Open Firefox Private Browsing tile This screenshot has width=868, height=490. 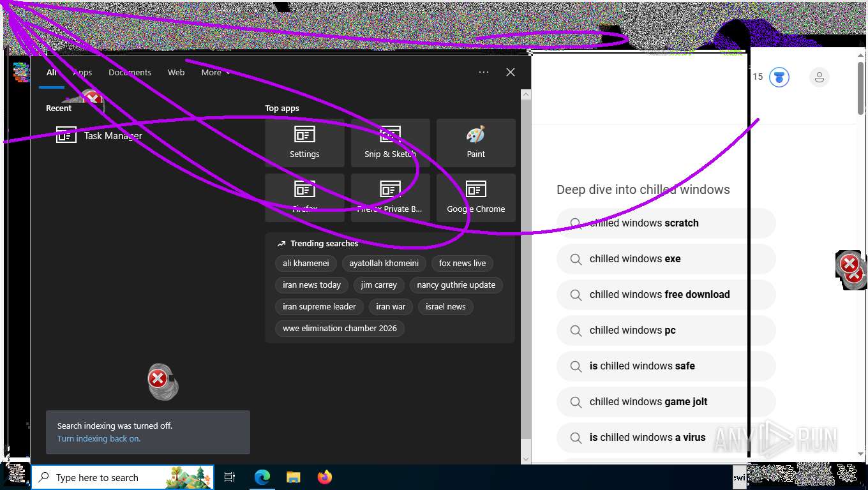tap(390, 198)
